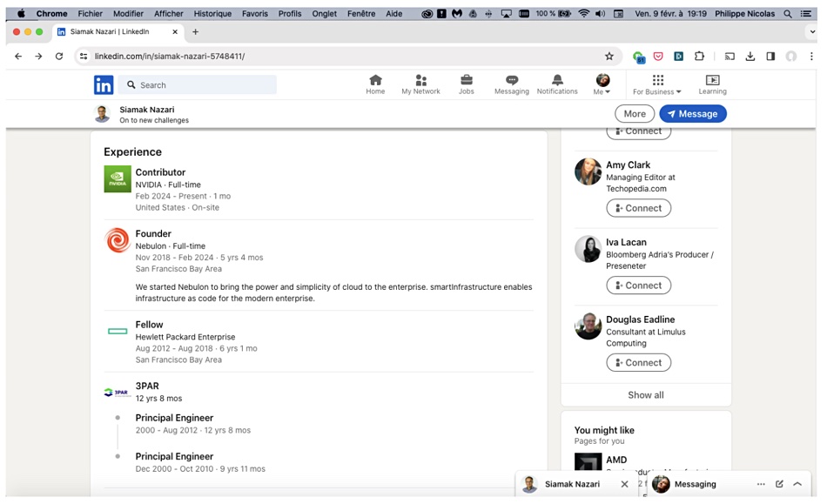827x504 pixels.
Task: Go back to previous page
Action: pyautogui.click(x=18, y=56)
